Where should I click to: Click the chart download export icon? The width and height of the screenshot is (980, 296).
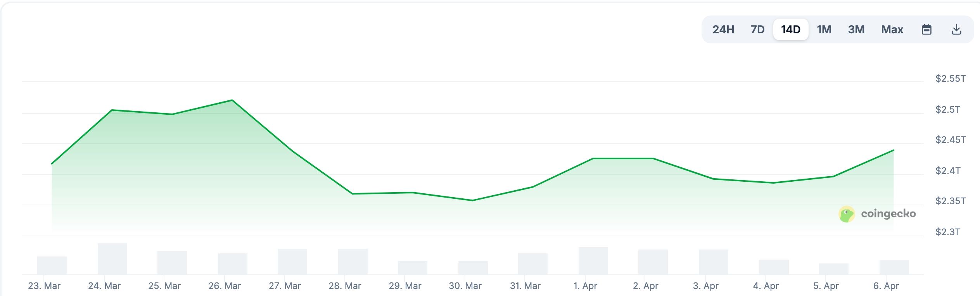[956, 29]
